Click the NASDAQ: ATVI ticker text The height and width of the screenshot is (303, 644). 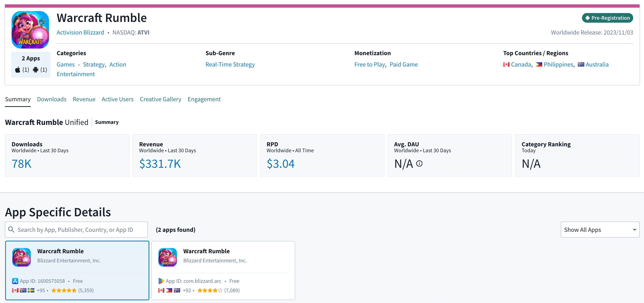(x=131, y=32)
